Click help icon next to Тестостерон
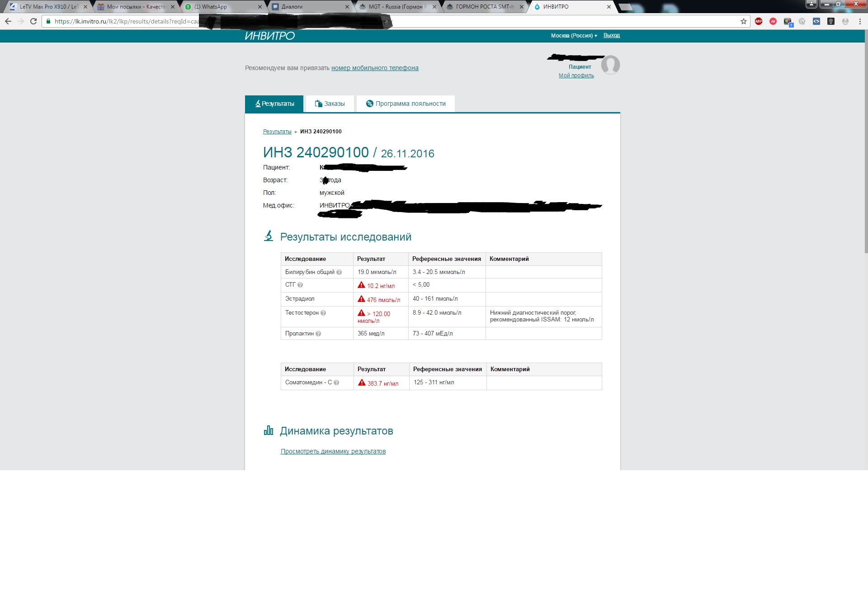 [323, 313]
